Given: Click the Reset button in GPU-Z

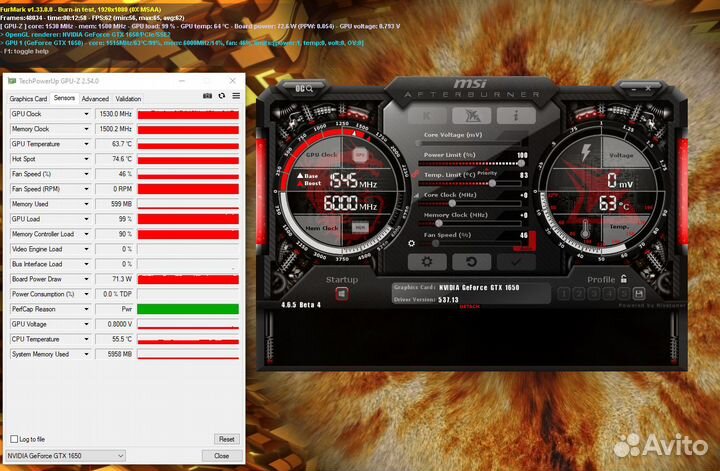Looking at the screenshot, I should click(227, 439).
